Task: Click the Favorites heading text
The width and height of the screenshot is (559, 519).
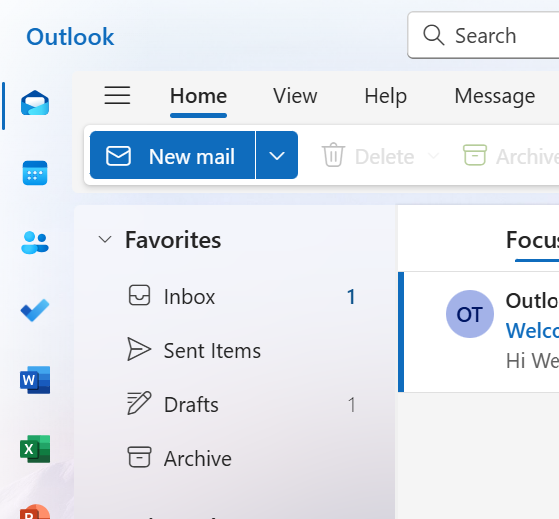Action: pos(173,240)
